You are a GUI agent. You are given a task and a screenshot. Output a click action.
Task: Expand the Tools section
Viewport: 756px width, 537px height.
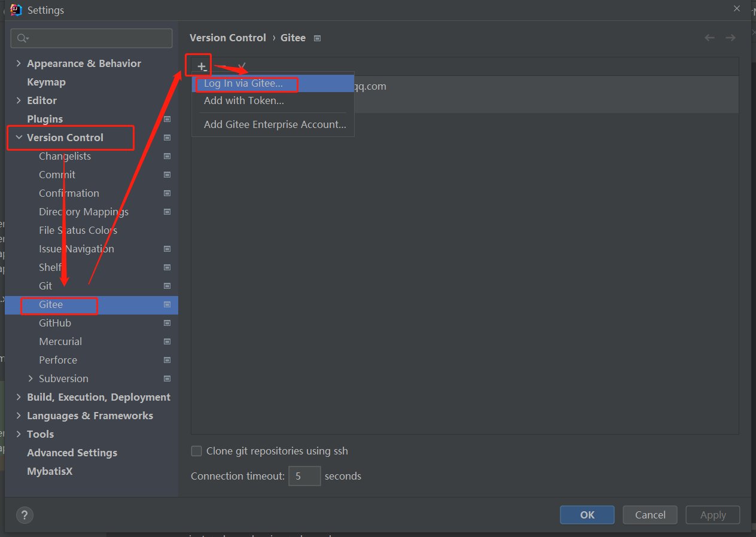[x=19, y=434]
